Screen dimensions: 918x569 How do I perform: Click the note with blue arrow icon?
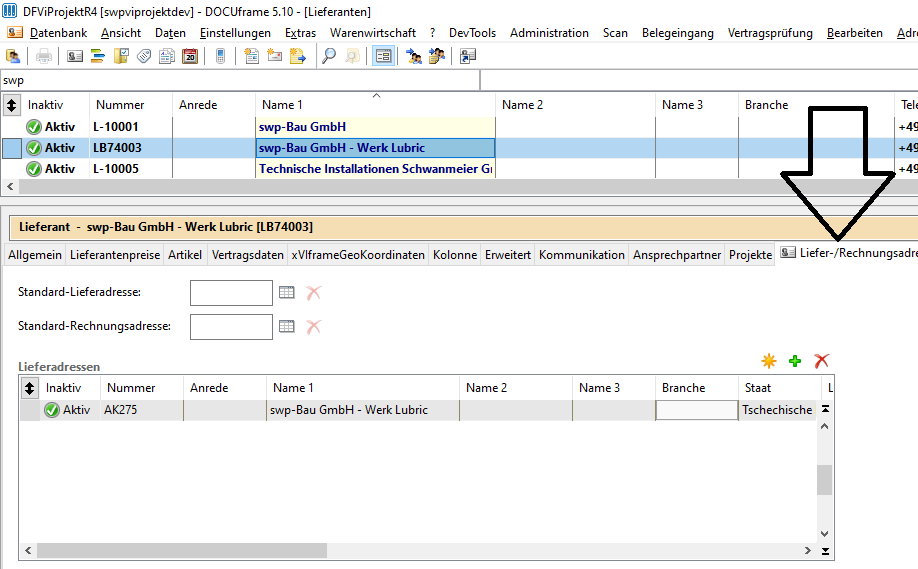coord(298,56)
